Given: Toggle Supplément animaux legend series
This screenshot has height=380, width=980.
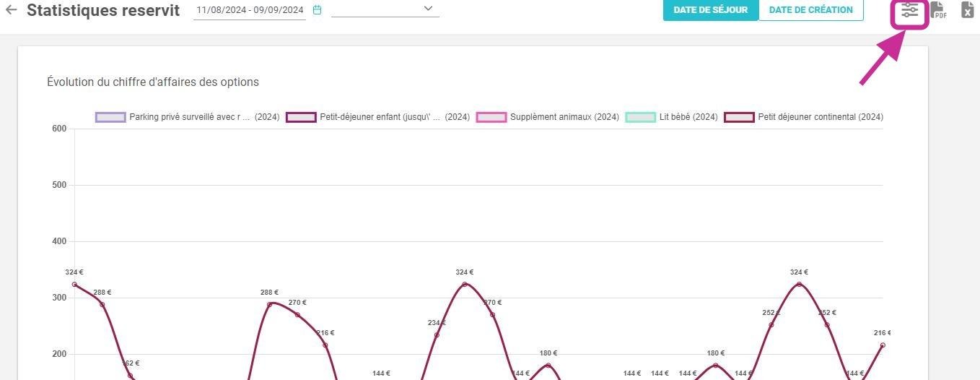Looking at the screenshot, I should [548, 117].
